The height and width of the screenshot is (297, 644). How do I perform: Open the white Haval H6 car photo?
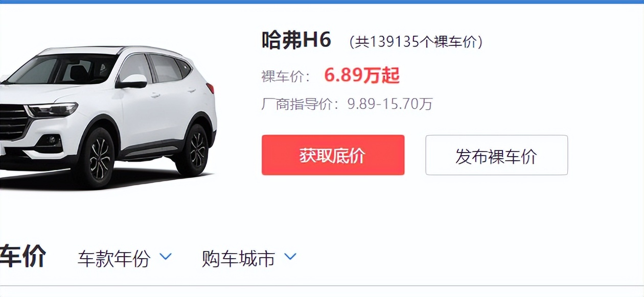coord(107,117)
